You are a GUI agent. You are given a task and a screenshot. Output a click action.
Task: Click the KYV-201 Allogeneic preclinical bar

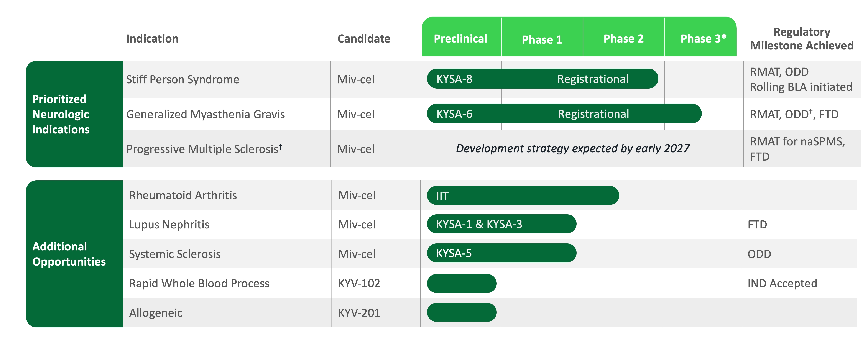pos(462,312)
